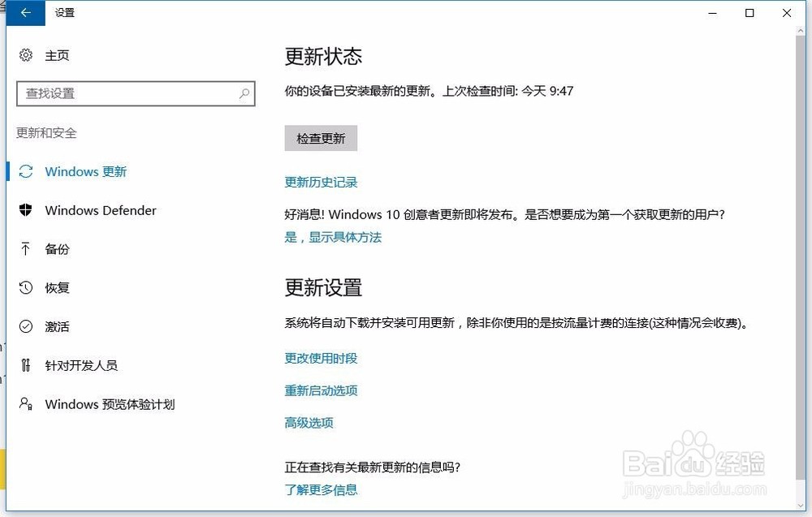The width and height of the screenshot is (812, 517).
Task: Click the 是，显示具体方法 link
Action: (333, 238)
